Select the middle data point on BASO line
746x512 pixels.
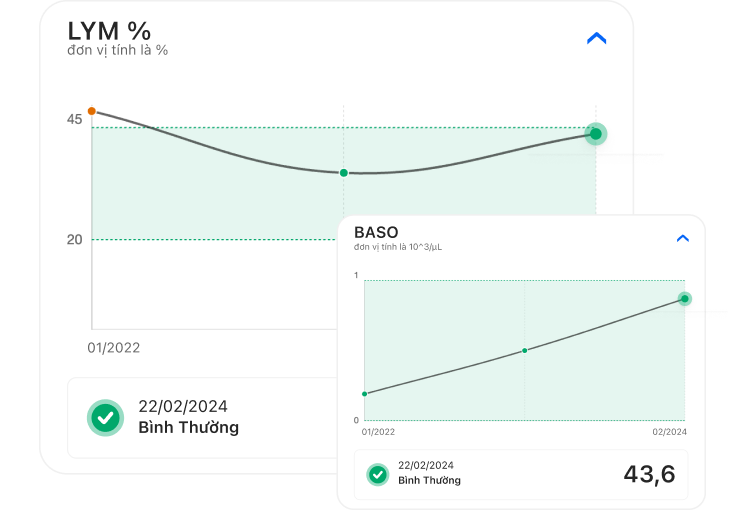click(x=525, y=350)
